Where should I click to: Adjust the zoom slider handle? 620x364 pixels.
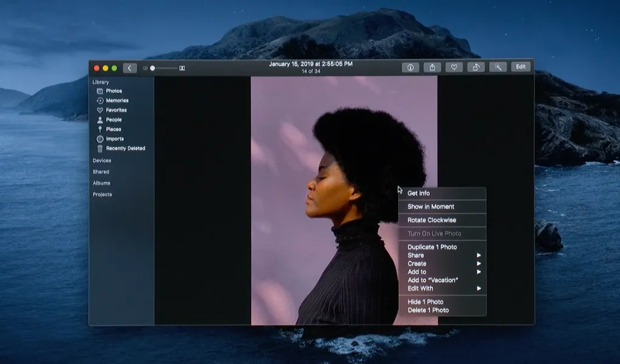click(152, 69)
